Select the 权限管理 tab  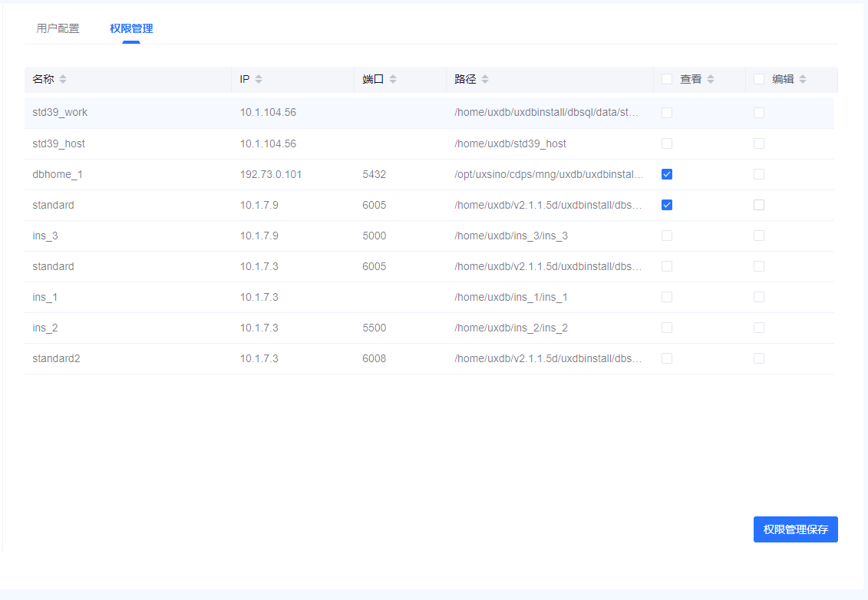131,28
